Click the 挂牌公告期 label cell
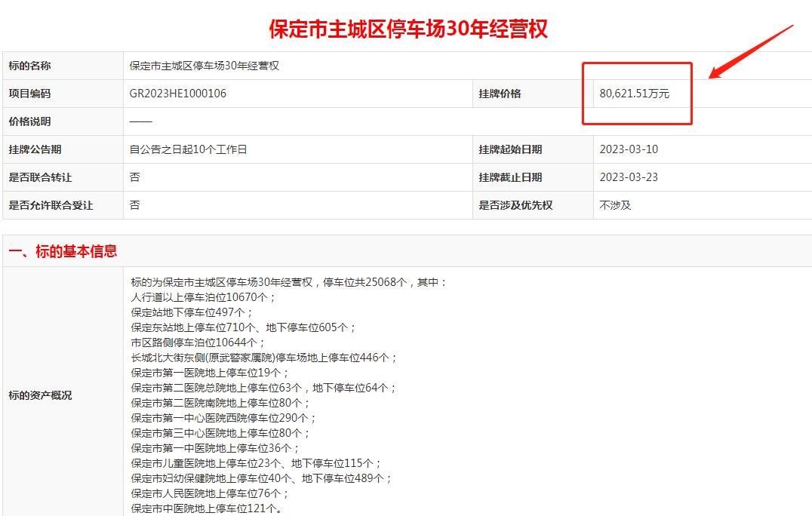The width and height of the screenshot is (812, 516). click(x=37, y=149)
